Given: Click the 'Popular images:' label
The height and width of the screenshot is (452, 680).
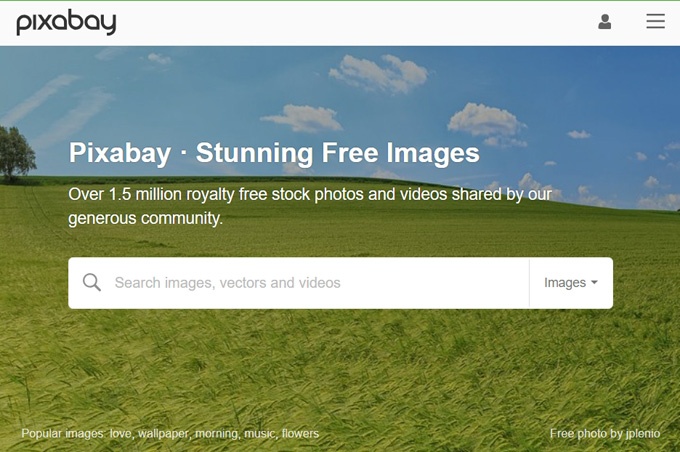Looking at the screenshot, I should [x=63, y=433].
